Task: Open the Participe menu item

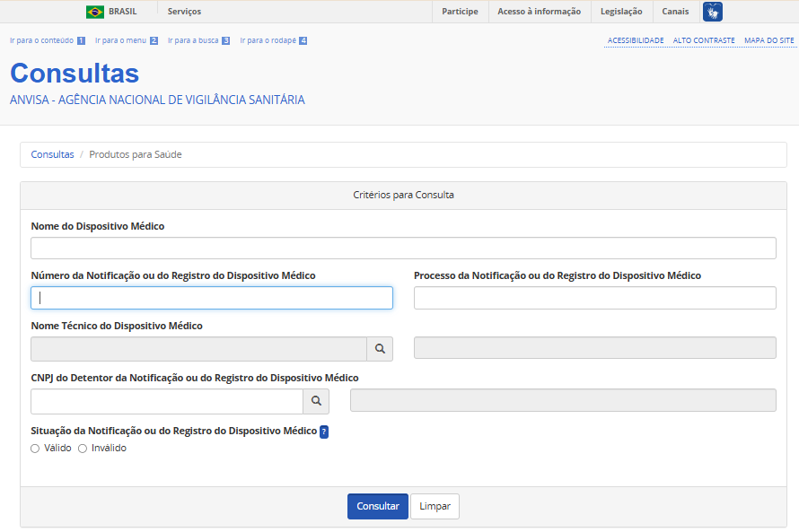Action: [460, 12]
